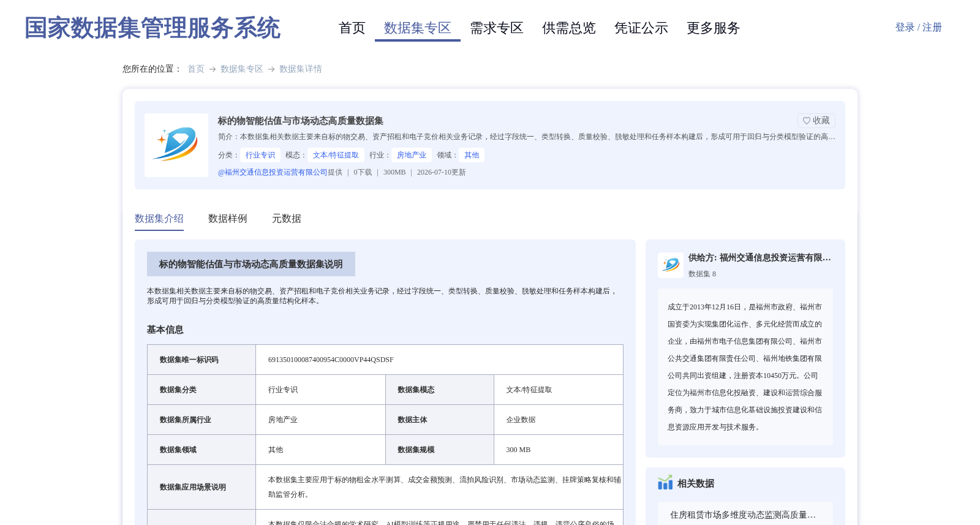Screen dimensions: 980x525
Task: Click the breadcrumb arrow after 首页
Action: [213, 69]
